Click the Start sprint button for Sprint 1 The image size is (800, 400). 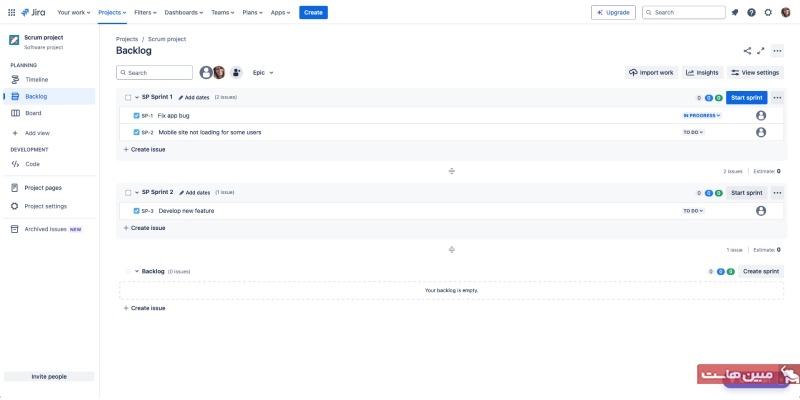(747, 97)
